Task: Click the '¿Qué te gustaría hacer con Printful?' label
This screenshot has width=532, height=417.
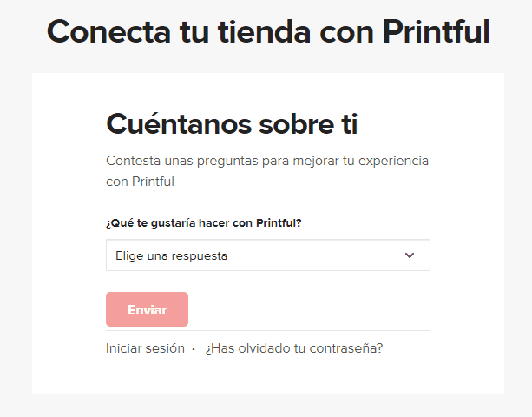Action: coord(204,222)
